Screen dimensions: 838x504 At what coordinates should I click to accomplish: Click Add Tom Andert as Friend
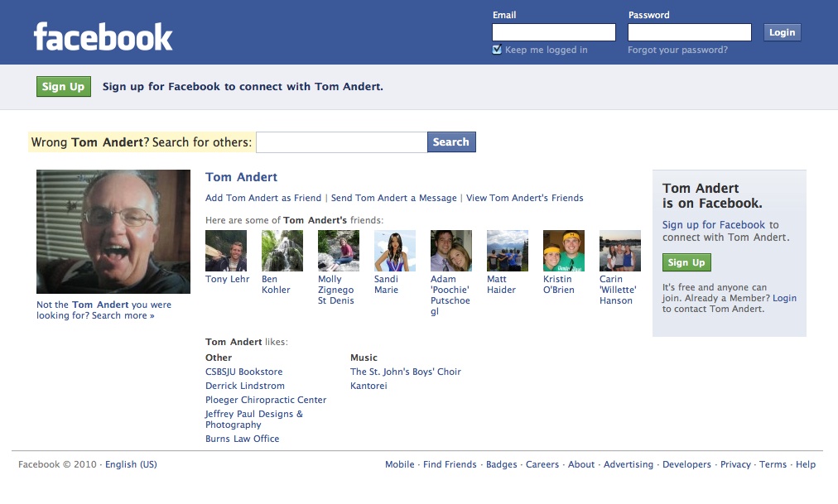click(x=263, y=198)
